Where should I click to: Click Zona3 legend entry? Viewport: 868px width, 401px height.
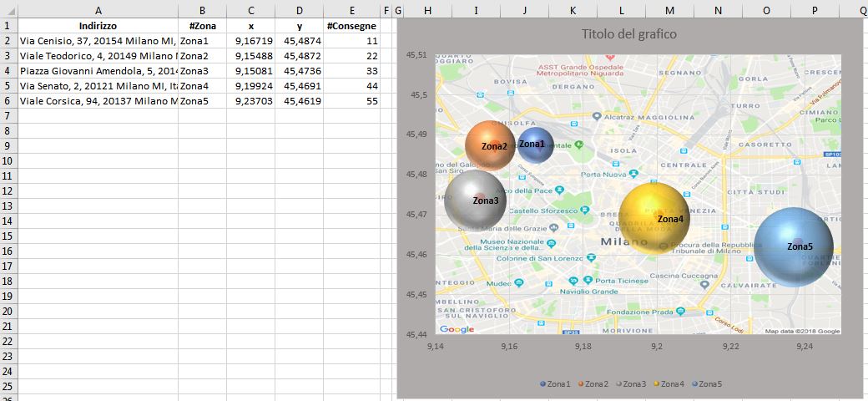[631, 383]
